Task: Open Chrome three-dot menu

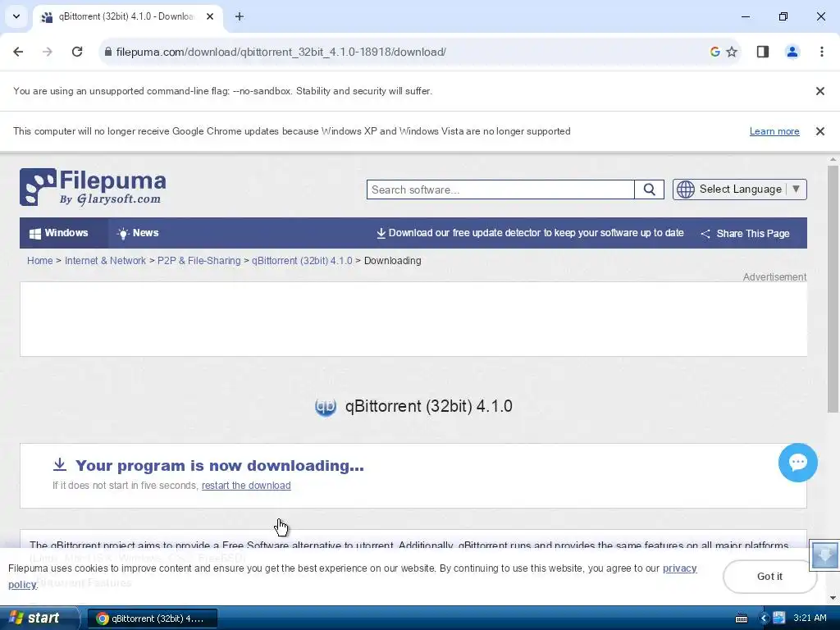Action: point(822,52)
